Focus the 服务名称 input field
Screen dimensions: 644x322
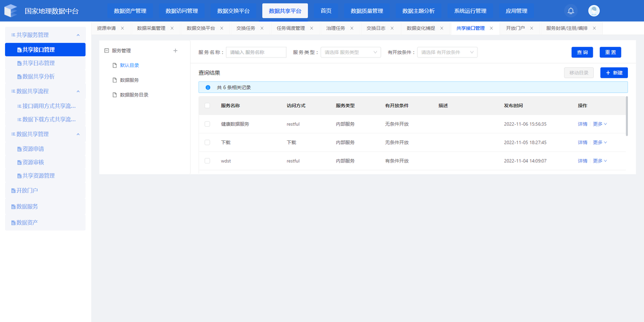256,52
